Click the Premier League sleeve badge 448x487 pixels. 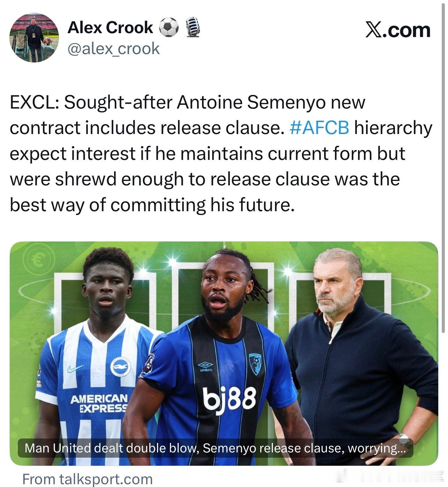point(148,363)
